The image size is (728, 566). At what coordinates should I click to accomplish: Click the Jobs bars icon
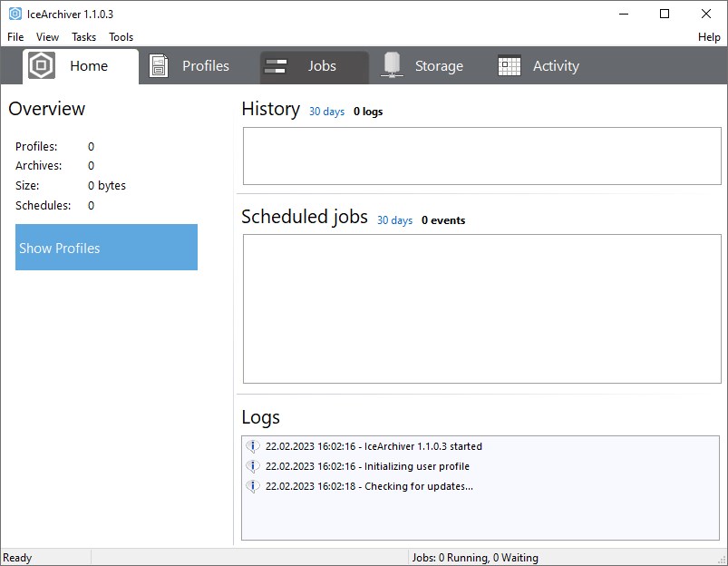pyautogui.click(x=275, y=66)
